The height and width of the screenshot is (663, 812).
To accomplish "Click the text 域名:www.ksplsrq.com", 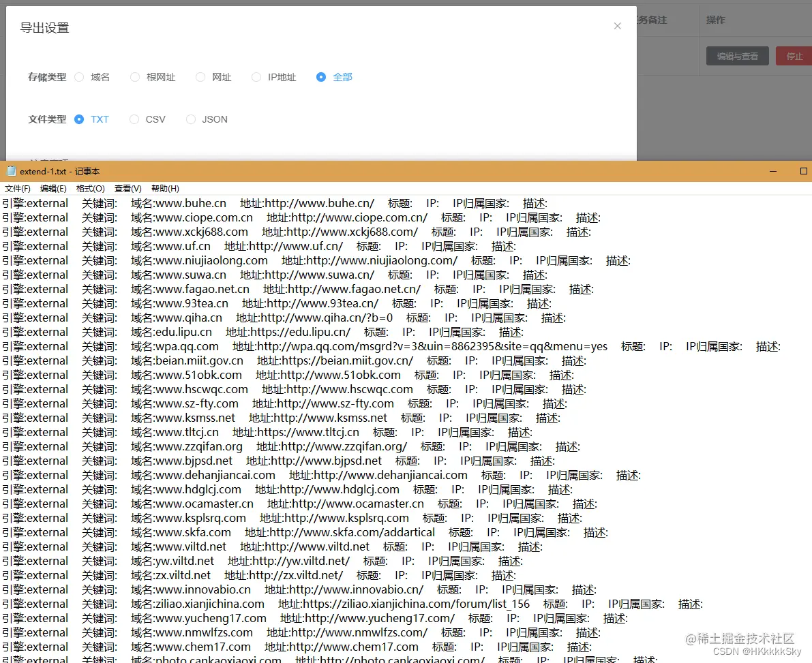I will pos(188,519).
